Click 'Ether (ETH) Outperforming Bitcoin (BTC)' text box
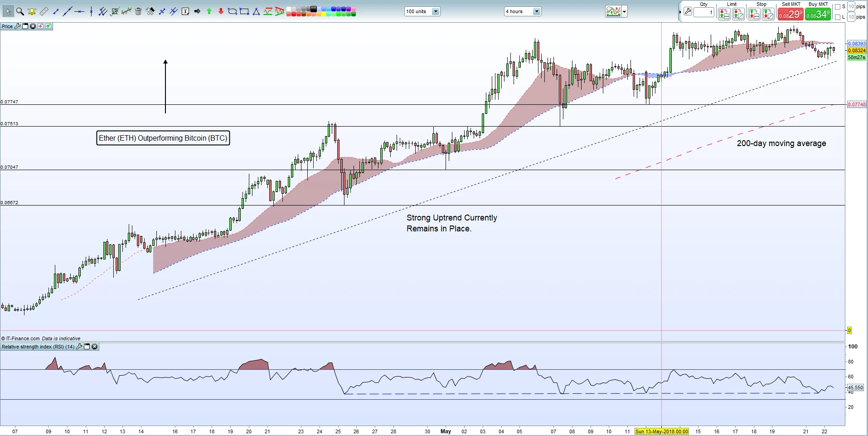868x436 pixels. coord(163,138)
